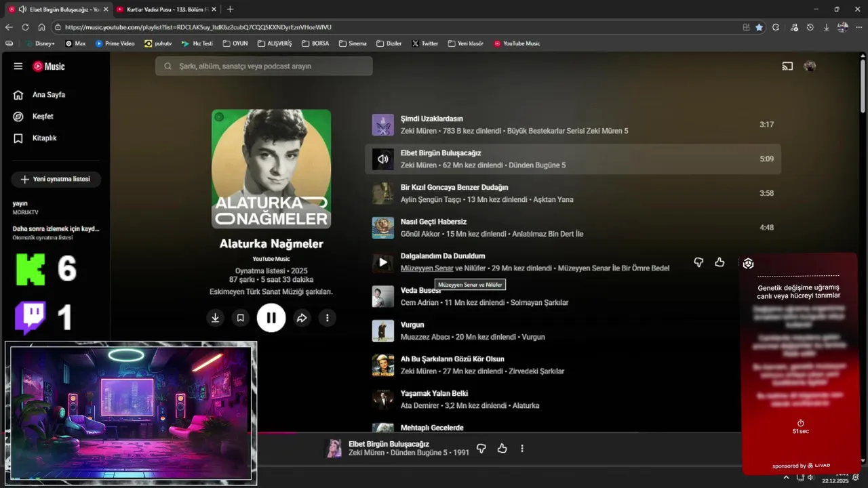Expand the Yeni klasör bookmarks folder

[466, 43]
